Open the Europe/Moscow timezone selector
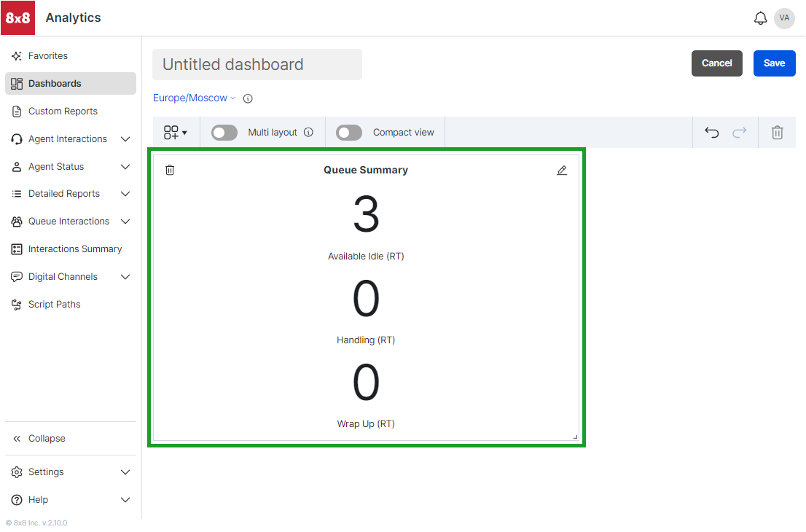 192,98
